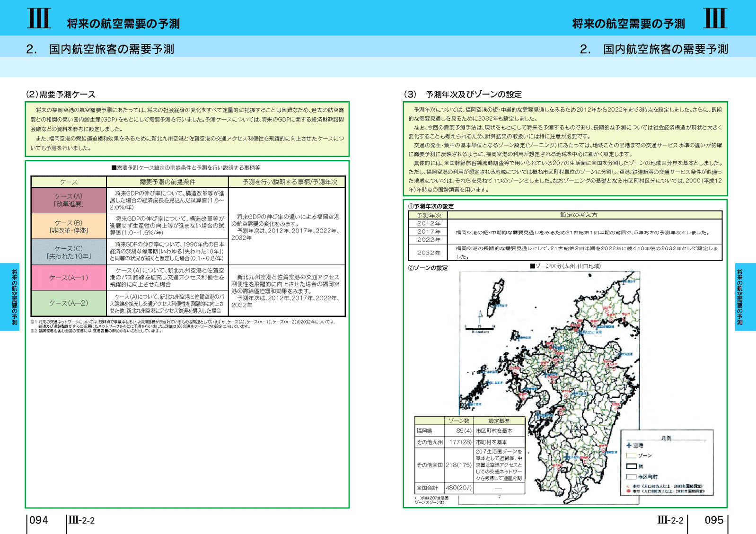Click the 2012年 row cell
The image size is (756, 534).
tap(428, 223)
